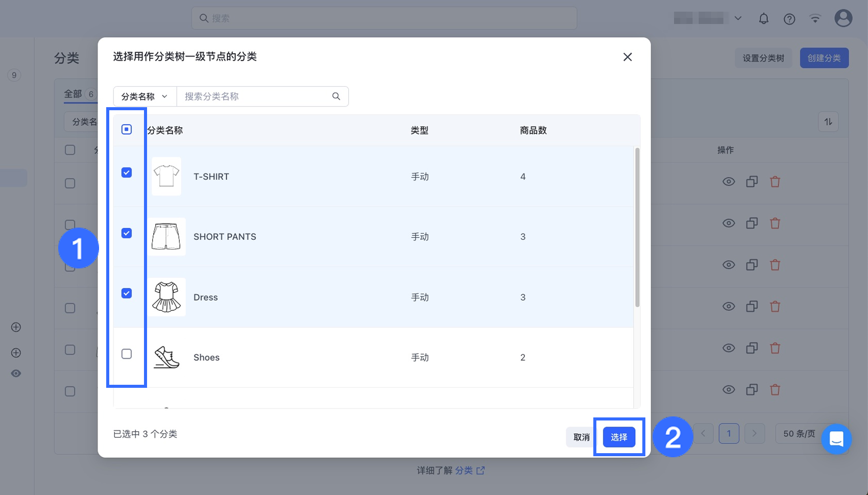Click the lower plus icon in left sidebar
Image resolution: width=868 pixels, height=495 pixels.
(x=16, y=353)
